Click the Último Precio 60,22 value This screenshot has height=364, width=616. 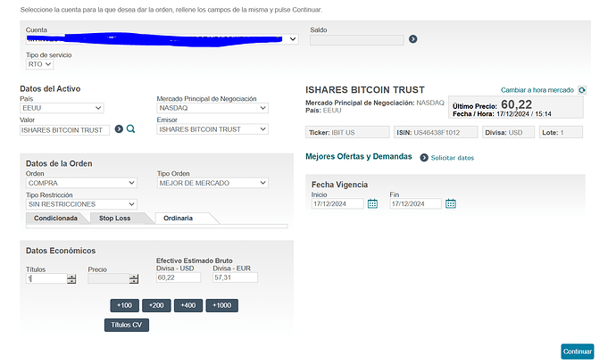516,104
